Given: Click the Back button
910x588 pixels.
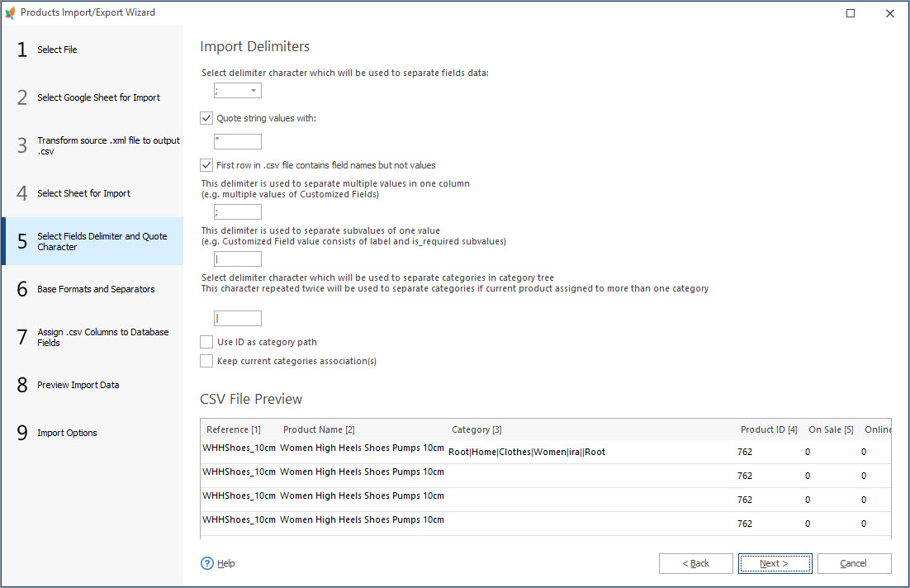Looking at the screenshot, I should (696, 563).
